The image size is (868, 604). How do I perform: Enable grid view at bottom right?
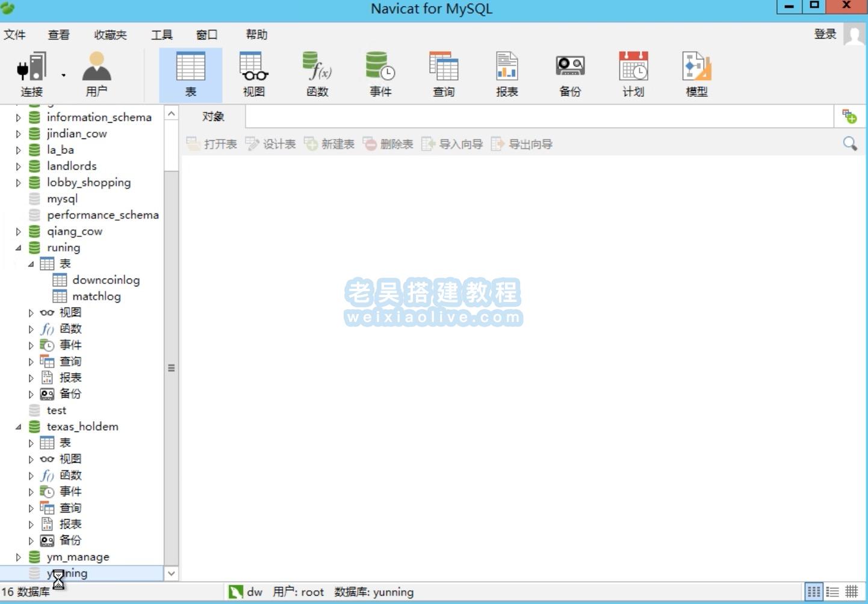pyautogui.click(x=851, y=591)
